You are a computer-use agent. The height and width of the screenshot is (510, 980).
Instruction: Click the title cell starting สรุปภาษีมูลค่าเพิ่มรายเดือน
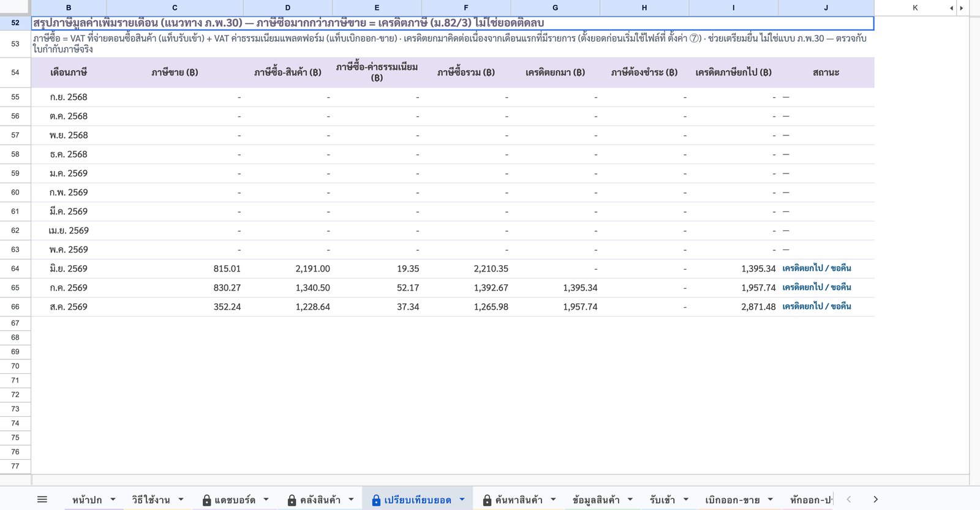[x=453, y=23]
